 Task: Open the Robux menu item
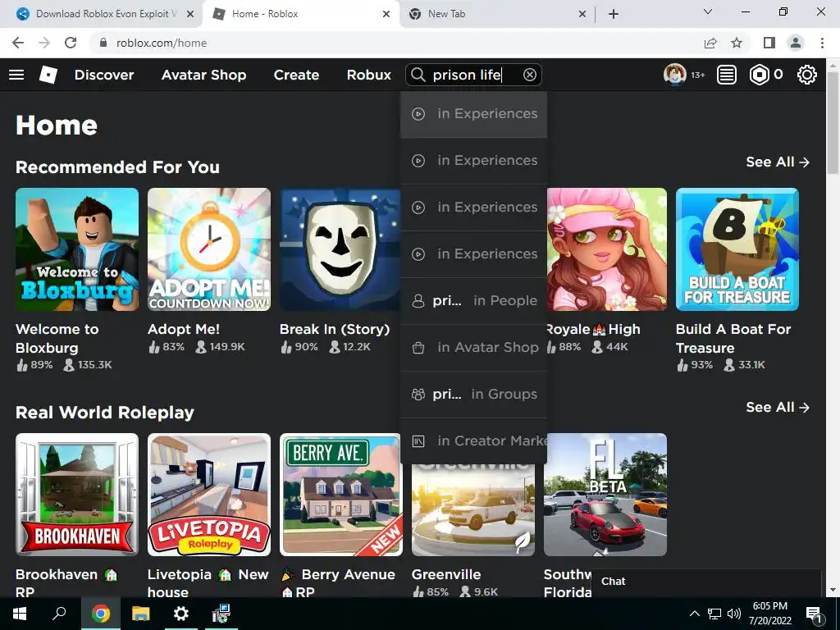point(369,75)
